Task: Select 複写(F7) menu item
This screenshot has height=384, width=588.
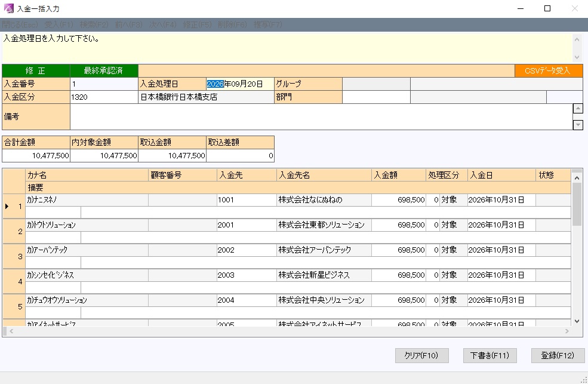Action: click(x=267, y=24)
